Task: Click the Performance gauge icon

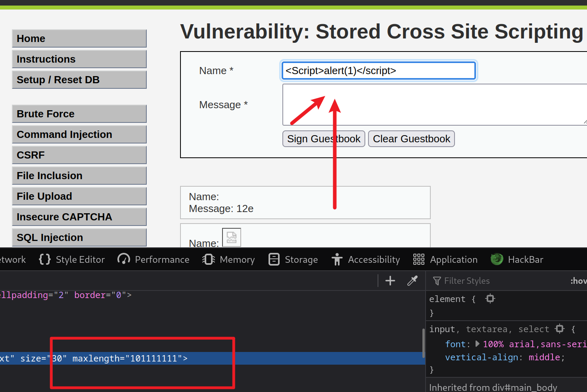Action: coord(124,259)
